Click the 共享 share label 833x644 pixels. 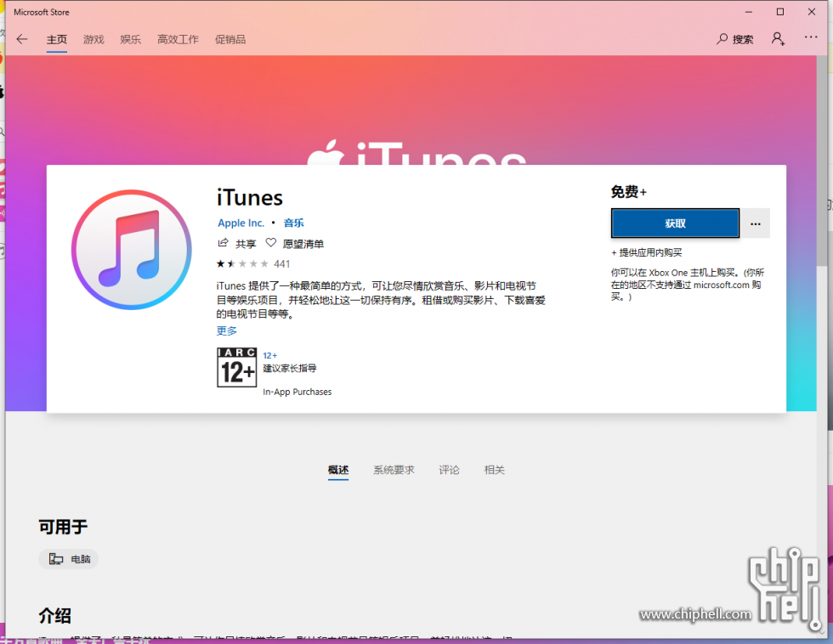pyautogui.click(x=246, y=244)
